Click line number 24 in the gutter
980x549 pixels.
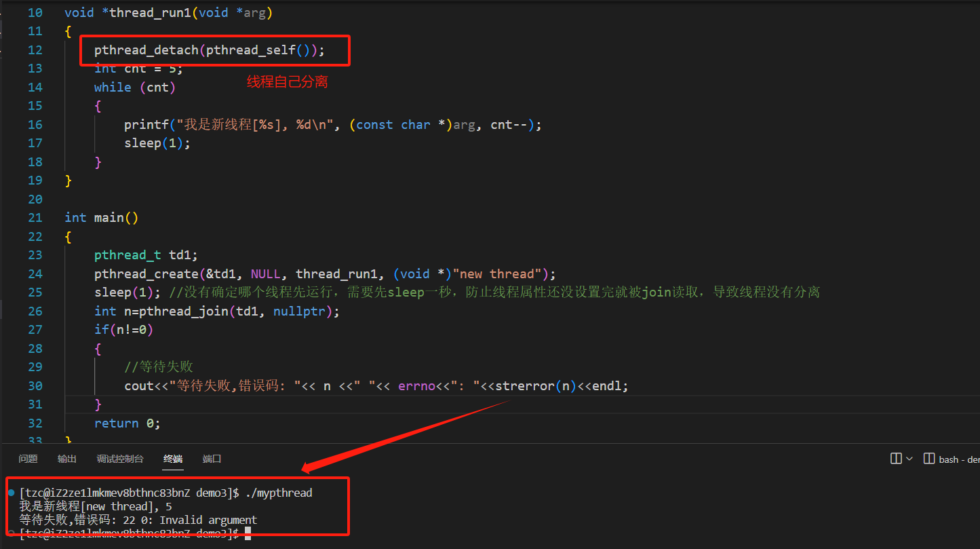[x=35, y=273]
